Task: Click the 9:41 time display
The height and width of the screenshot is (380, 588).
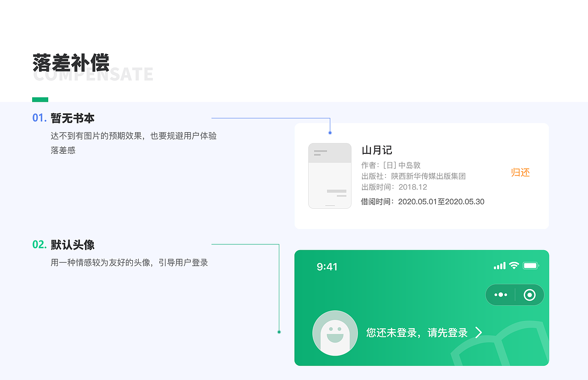Action: [x=327, y=266]
